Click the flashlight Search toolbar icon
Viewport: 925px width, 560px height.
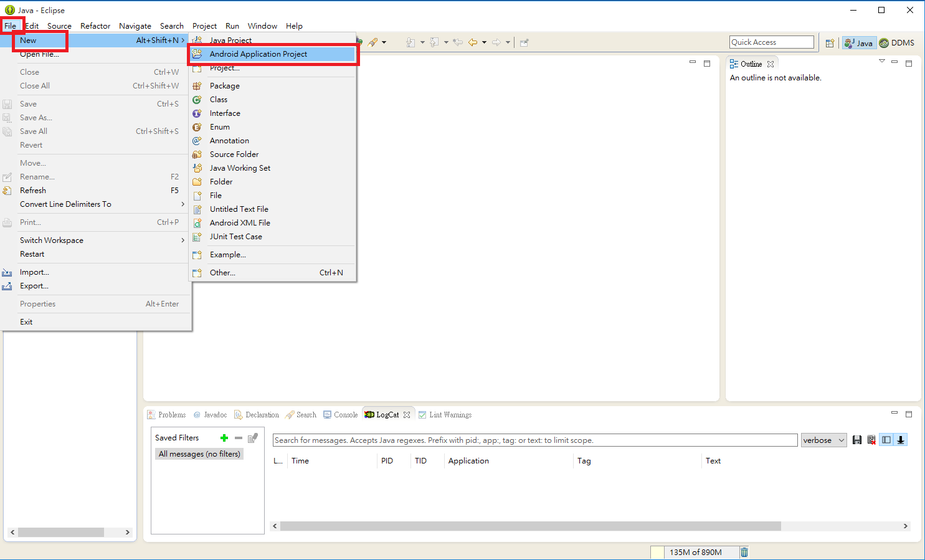click(372, 42)
